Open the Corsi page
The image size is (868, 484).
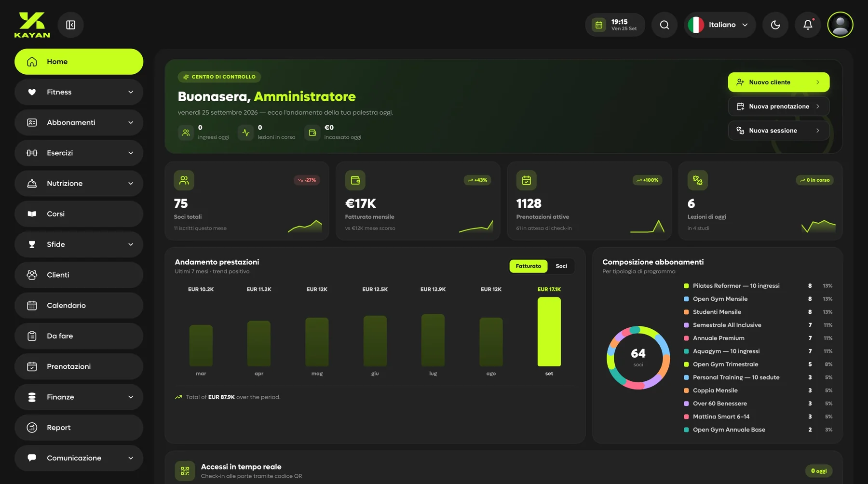click(79, 214)
